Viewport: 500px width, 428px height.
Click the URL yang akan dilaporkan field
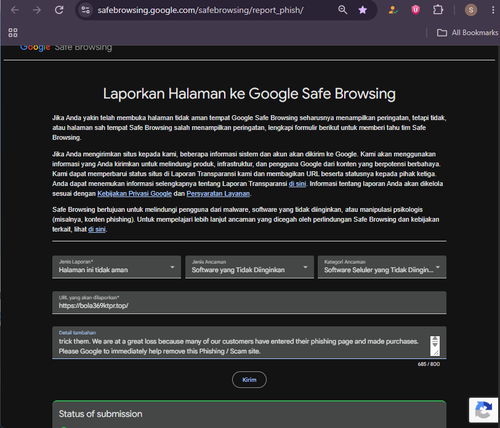tap(249, 303)
